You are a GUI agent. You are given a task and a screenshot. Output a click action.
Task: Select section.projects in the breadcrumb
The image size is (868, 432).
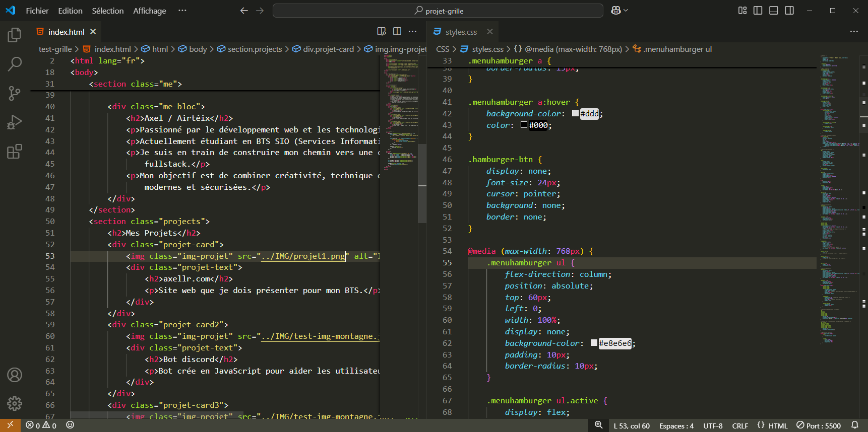point(250,49)
